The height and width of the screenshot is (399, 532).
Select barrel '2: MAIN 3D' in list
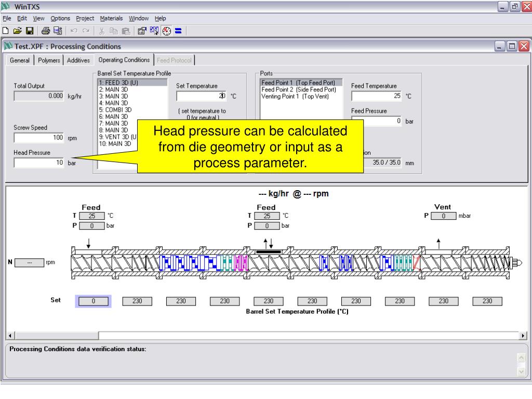(132, 89)
